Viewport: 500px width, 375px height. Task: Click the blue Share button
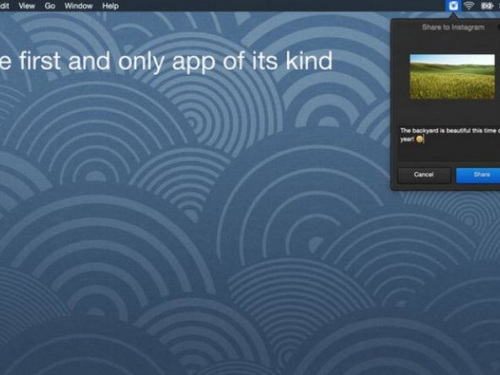coord(479,175)
